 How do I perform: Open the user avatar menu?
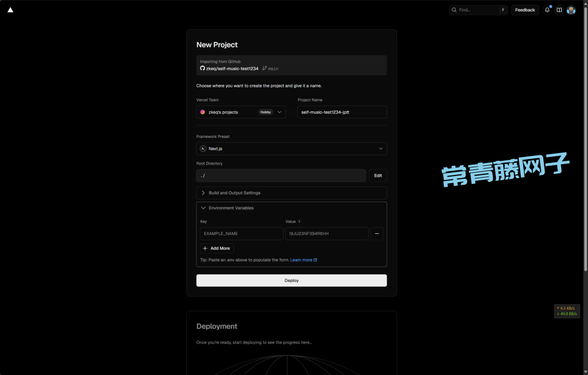click(x=571, y=10)
